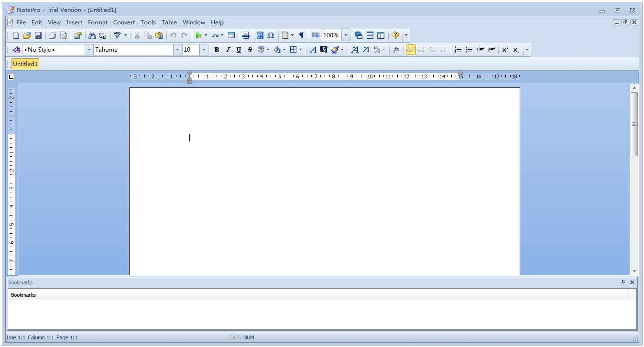Center align the paragraph
This screenshot has height=347, width=644.
tap(422, 50)
